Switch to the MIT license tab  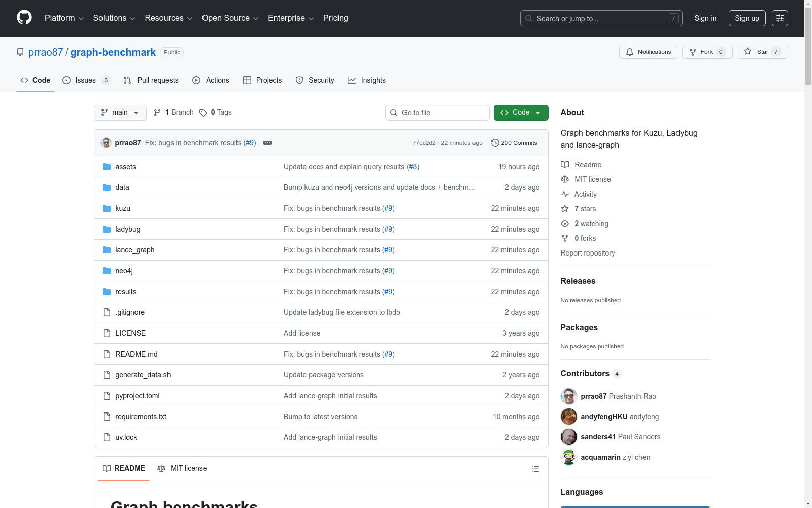pos(182,468)
